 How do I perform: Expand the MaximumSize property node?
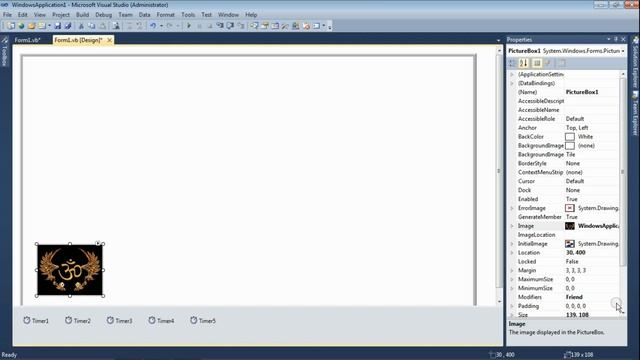tap(512, 280)
